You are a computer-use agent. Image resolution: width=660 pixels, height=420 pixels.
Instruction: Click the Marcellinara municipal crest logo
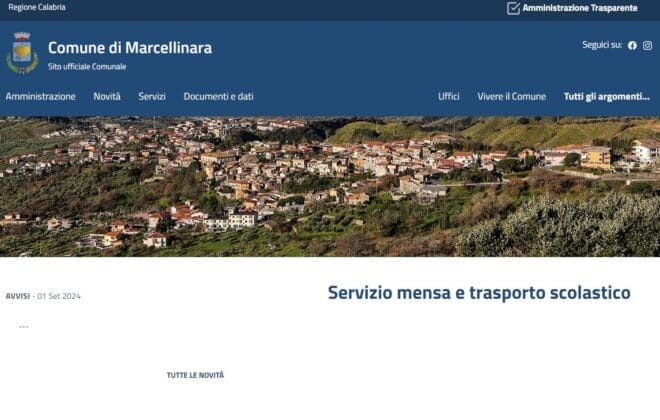point(22,53)
